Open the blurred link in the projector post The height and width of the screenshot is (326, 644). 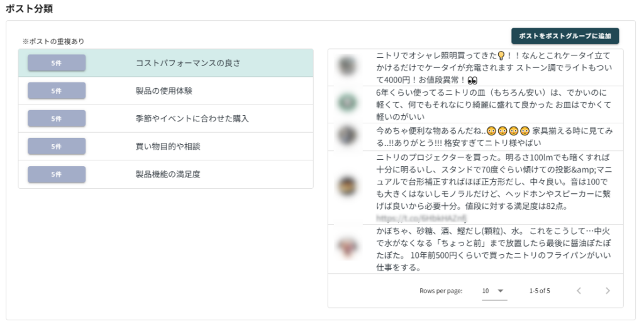click(x=421, y=218)
